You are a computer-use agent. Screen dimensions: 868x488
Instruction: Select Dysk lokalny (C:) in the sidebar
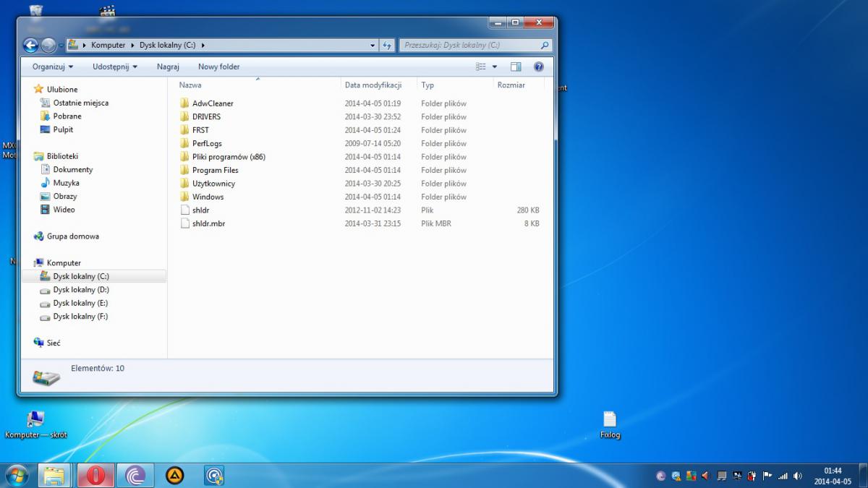[x=94, y=276]
